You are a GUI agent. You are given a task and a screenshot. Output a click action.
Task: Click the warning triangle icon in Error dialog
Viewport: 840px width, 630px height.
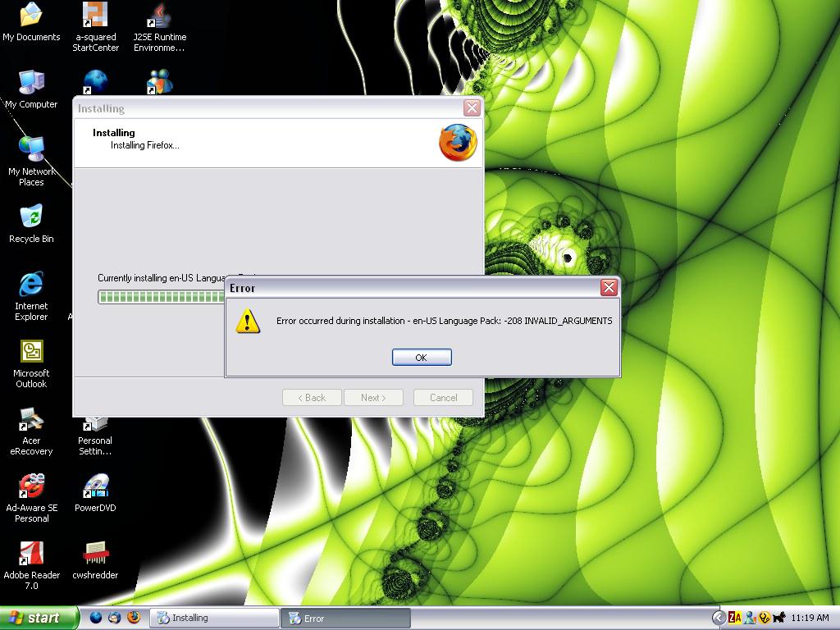[248, 321]
